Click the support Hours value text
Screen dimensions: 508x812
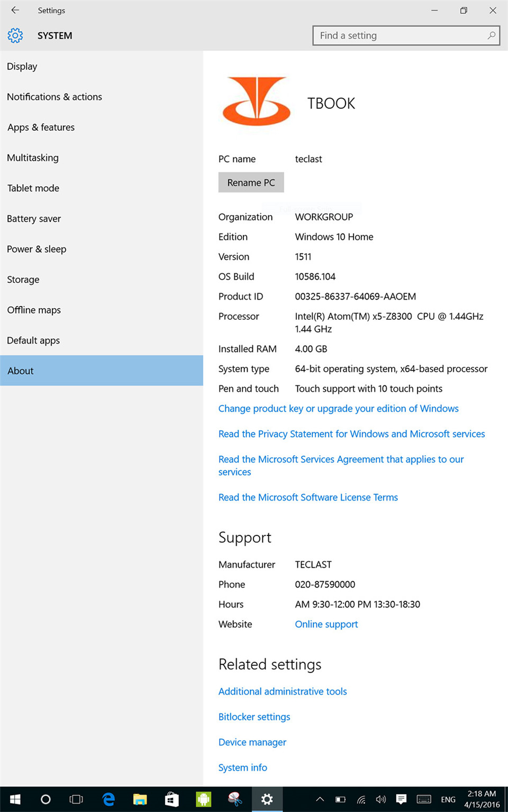[358, 604]
